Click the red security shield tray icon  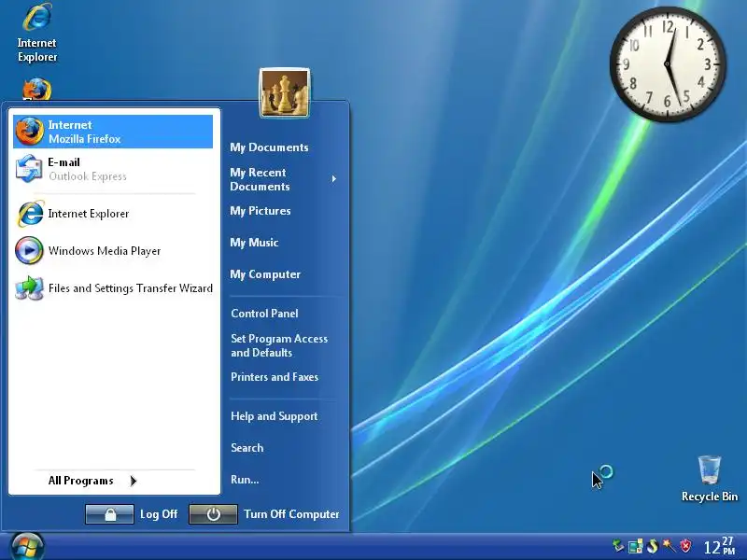tap(685, 545)
